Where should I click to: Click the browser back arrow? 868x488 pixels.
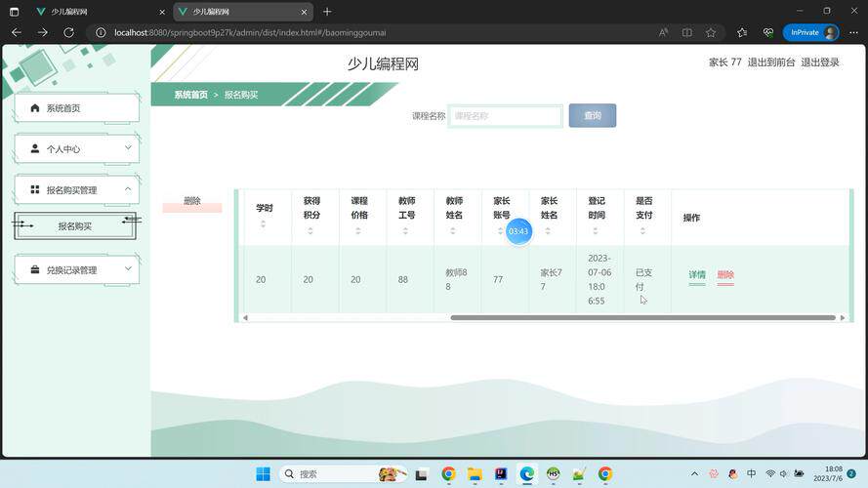point(16,32)
